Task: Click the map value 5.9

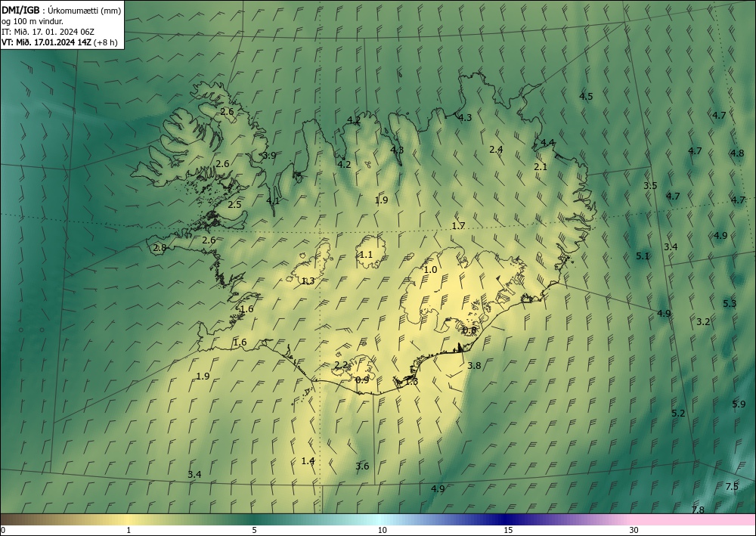Action: point(739,404)
